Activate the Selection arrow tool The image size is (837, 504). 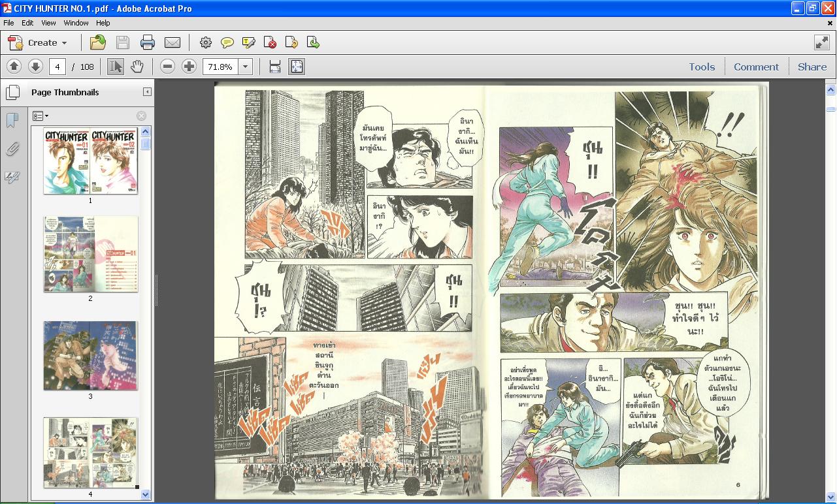coord(116,67)
